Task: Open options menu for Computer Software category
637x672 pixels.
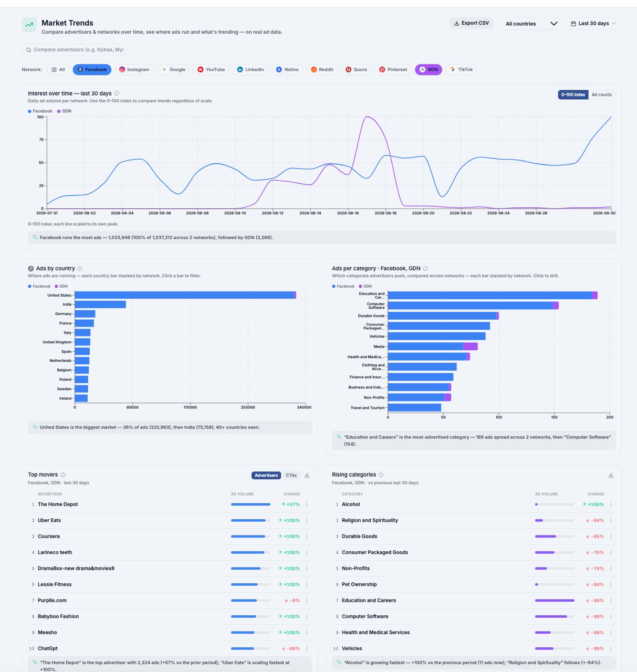Action: [x=611, y=616]
